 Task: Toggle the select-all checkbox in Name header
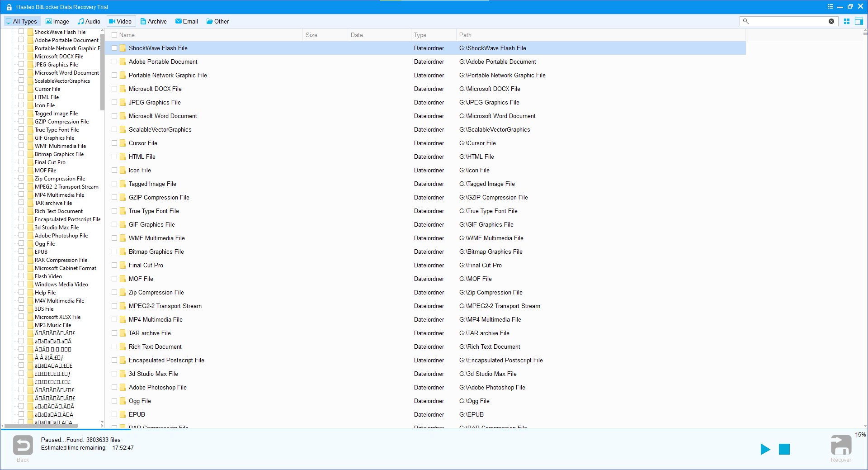[x=114, y=35]
